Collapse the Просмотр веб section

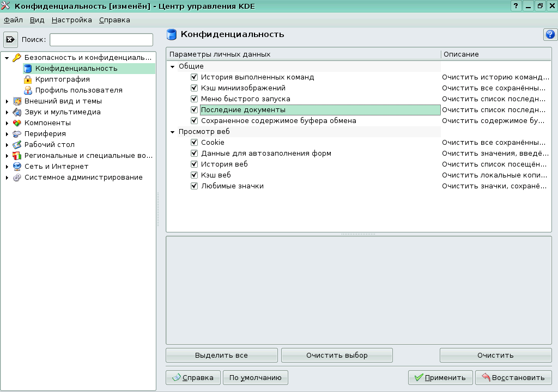coord(173,131)
